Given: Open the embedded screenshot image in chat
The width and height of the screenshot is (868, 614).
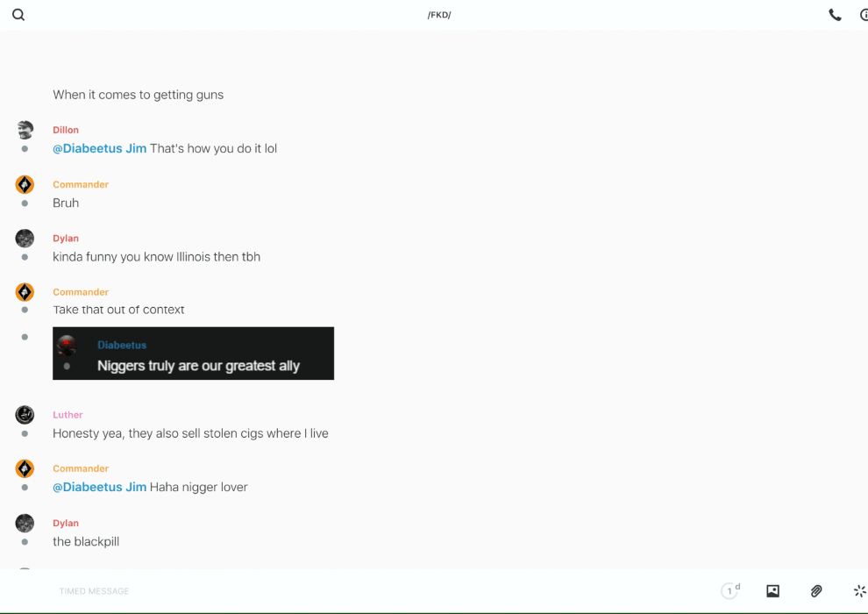Looking at the screenshot, I should 193,353.
